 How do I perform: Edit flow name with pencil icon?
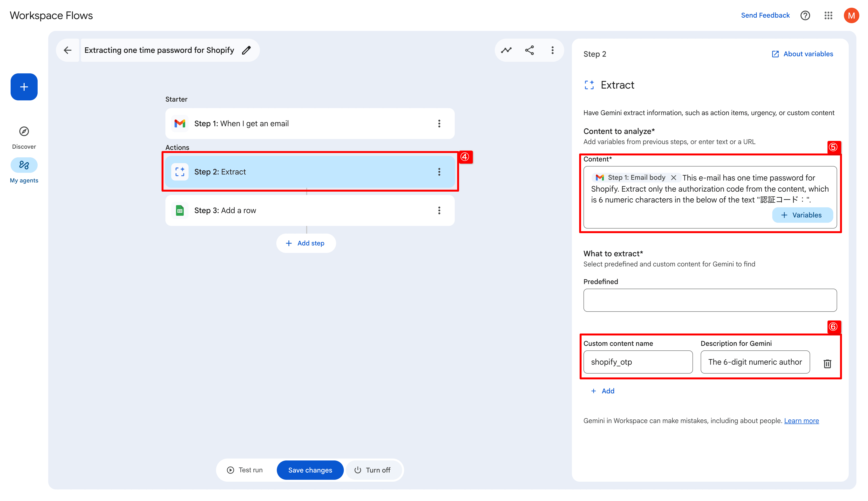(x=246, y=50)
